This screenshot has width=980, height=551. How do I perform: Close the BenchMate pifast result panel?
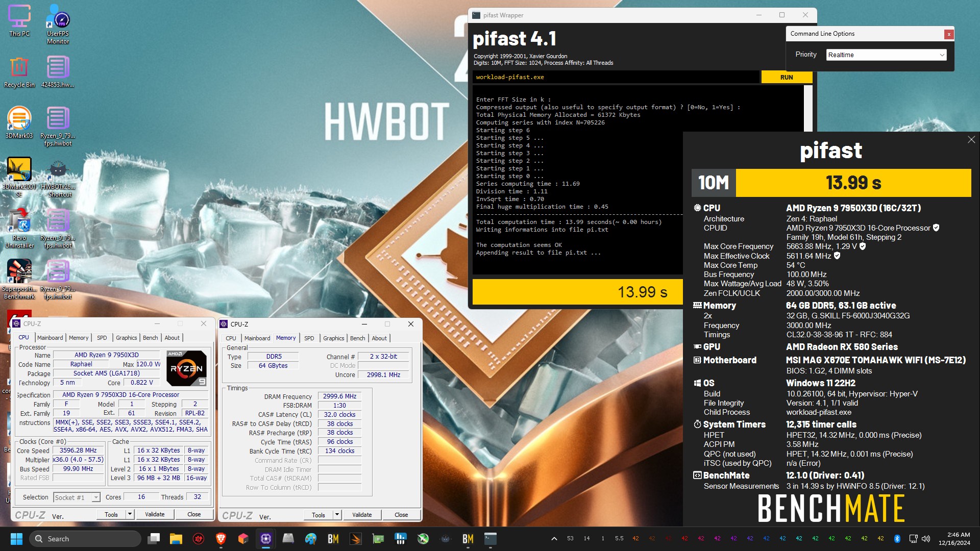(971, 140)
